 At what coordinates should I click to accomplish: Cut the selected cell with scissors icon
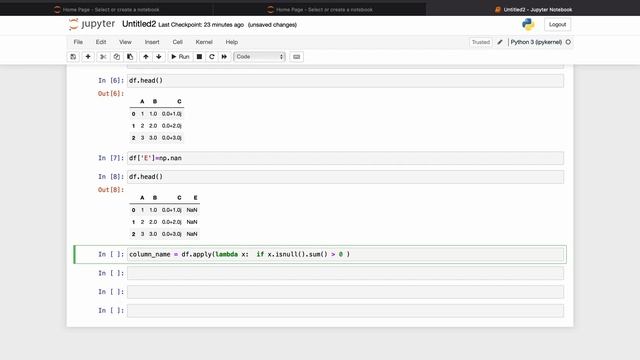click(x=103, y=57)
